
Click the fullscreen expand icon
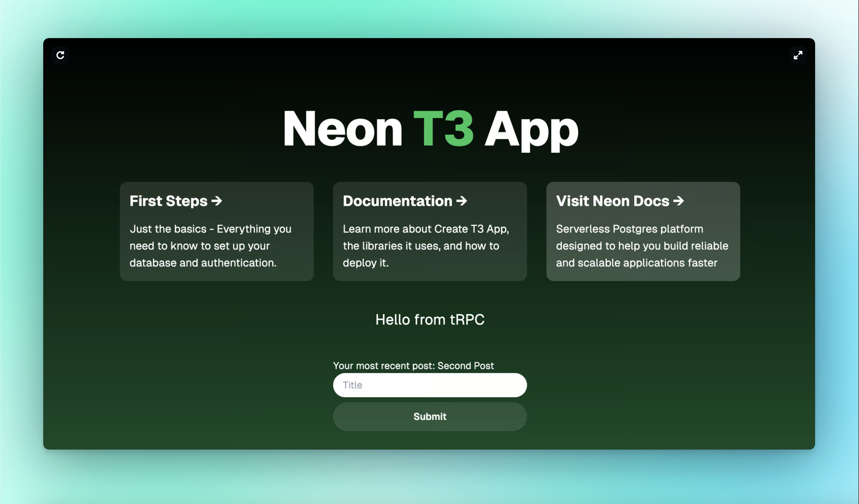[798, 55]
